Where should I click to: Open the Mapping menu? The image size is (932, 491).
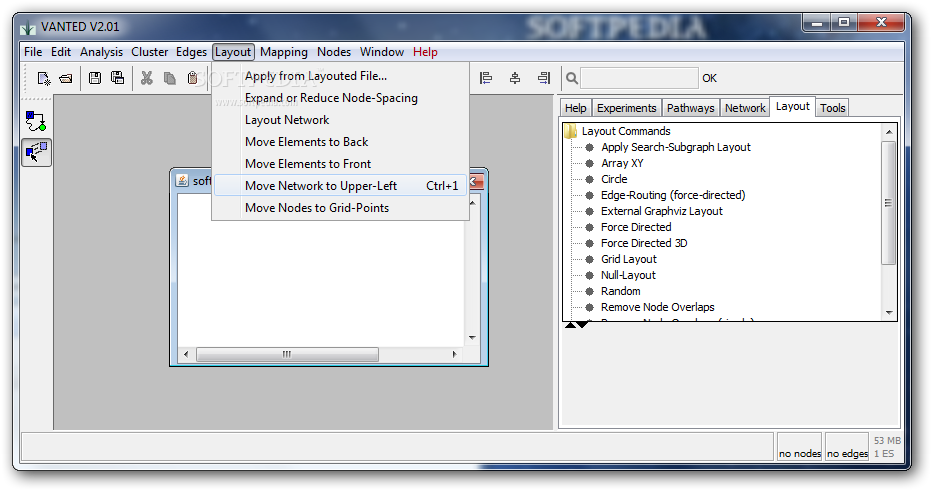(284, 52)
